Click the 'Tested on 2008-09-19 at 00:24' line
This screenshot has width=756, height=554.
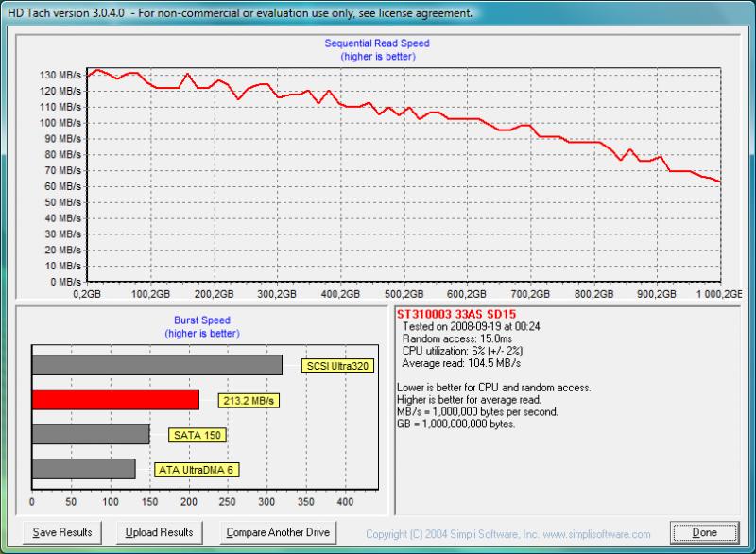[471, 326]
